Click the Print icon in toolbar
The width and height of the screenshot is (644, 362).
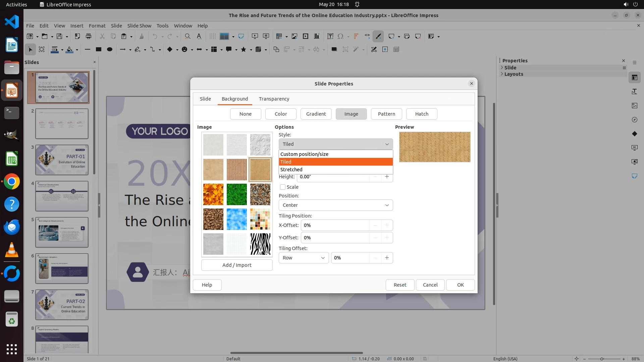coord(89,36)
